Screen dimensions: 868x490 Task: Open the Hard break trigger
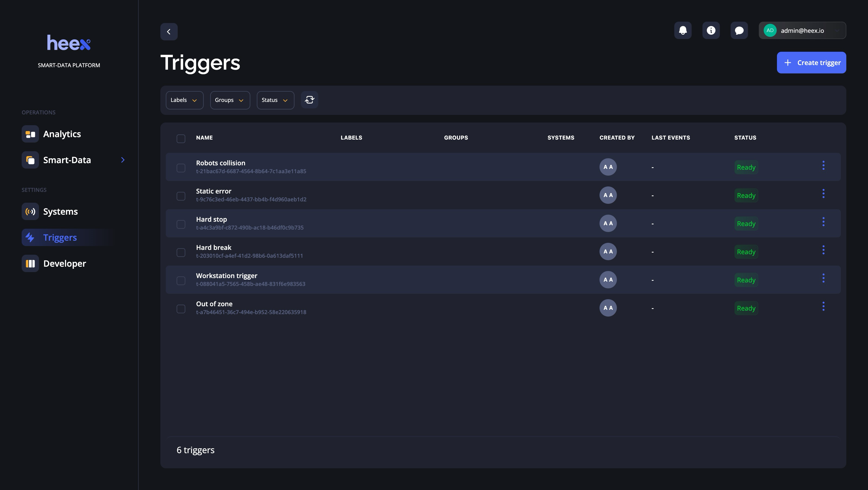214,248
